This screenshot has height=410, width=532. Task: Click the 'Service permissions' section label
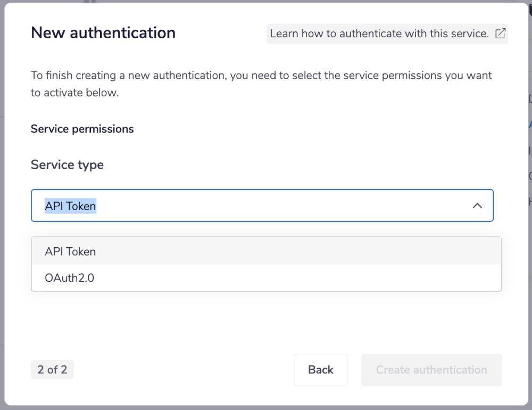[82, 129]
